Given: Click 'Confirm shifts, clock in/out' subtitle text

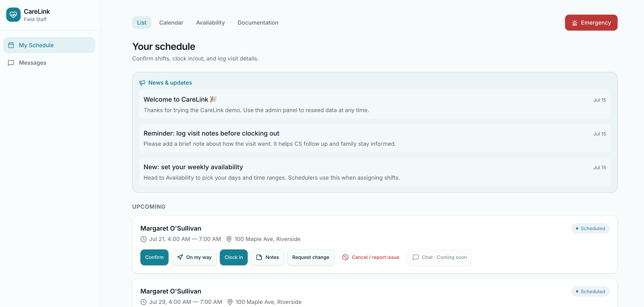Looking at the screenshot, I should tap(195, 58).
